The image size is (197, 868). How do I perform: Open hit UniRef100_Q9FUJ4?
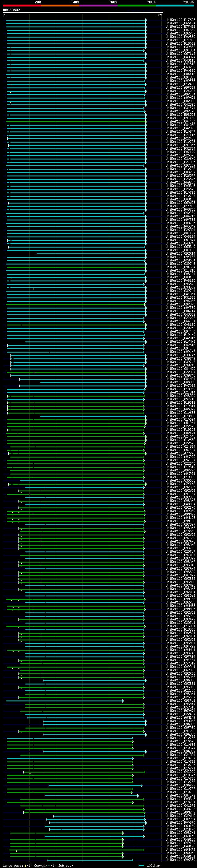pyautogui.click(x=180, y=50)
